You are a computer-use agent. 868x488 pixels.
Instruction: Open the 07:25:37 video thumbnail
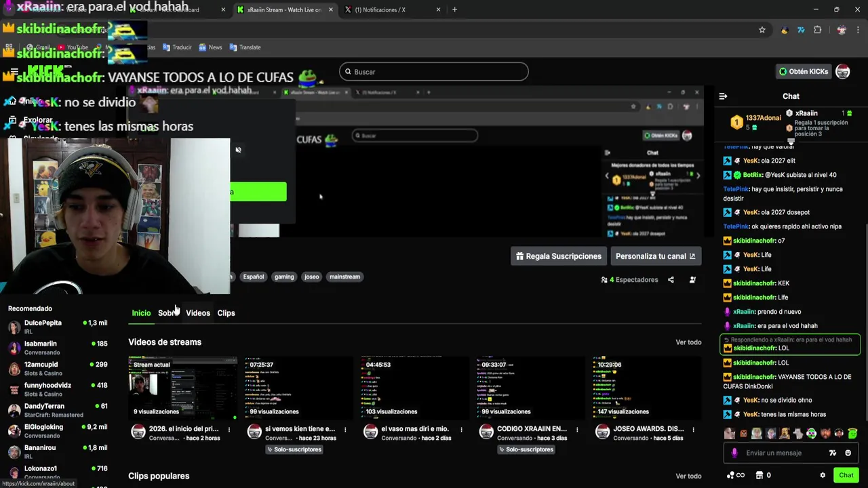pos(298,388)
